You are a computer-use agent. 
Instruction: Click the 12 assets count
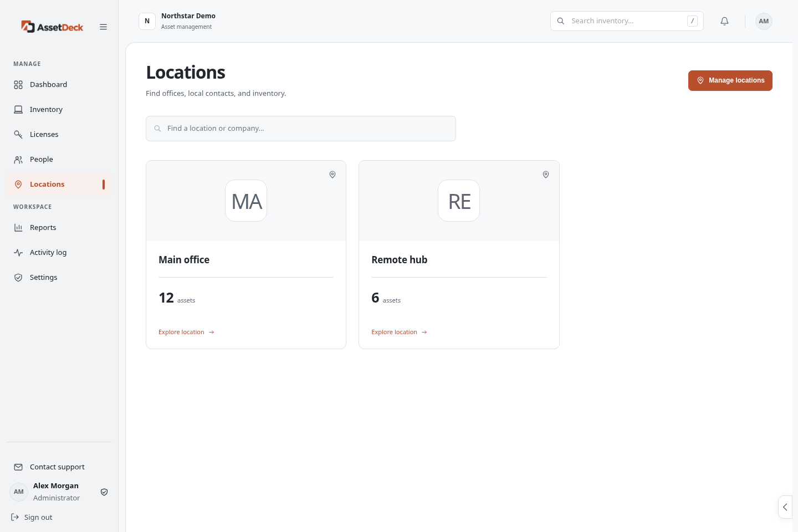click(x=177, y=298)
